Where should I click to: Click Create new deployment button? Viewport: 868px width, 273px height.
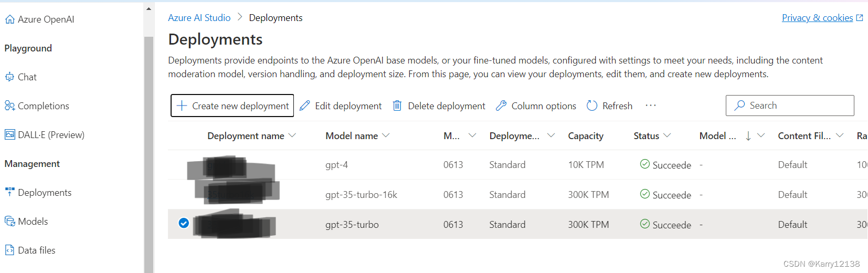coord(232,106)
